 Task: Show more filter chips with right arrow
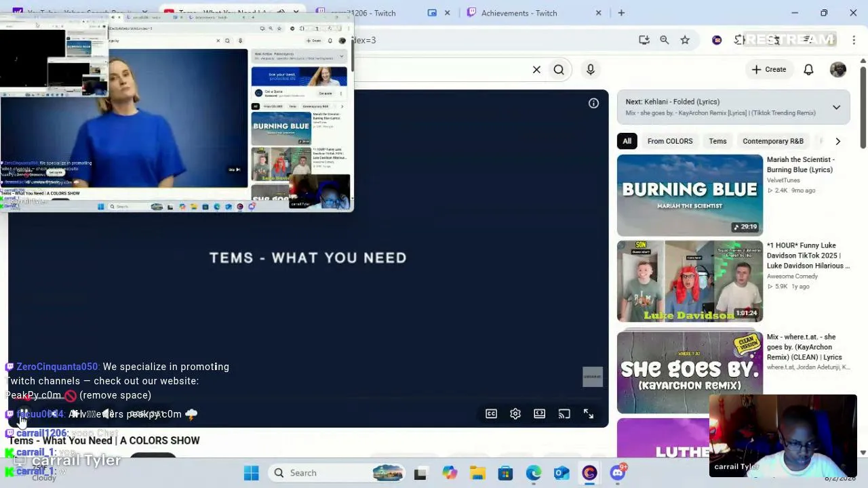[x=837, y=141]
